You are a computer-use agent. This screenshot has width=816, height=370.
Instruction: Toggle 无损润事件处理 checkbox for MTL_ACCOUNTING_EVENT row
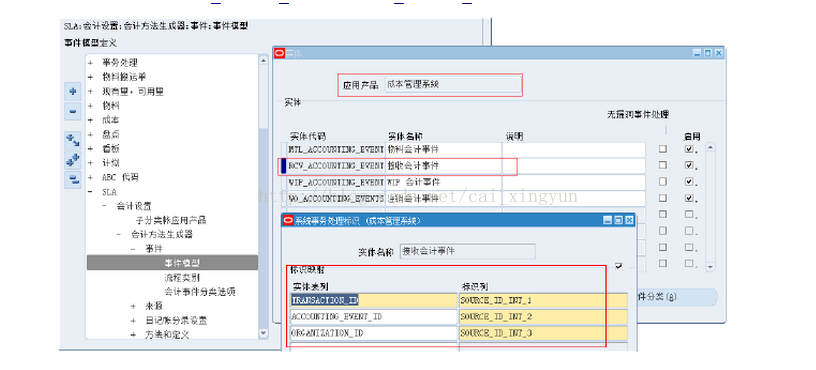[662, 149]
